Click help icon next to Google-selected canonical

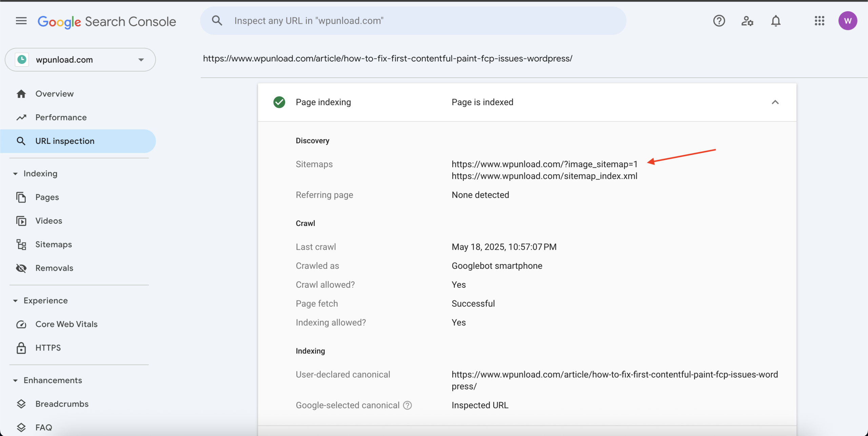tap(407, 405)
